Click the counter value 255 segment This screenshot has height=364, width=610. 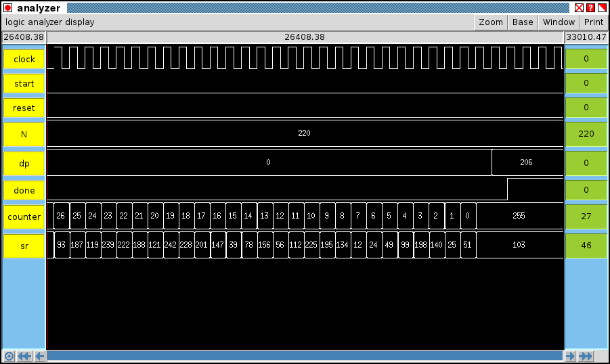(519, 216)
